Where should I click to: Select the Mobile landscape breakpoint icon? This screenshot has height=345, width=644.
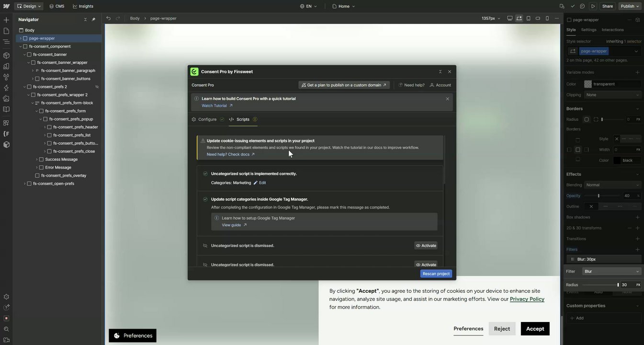tap(538, 18)
